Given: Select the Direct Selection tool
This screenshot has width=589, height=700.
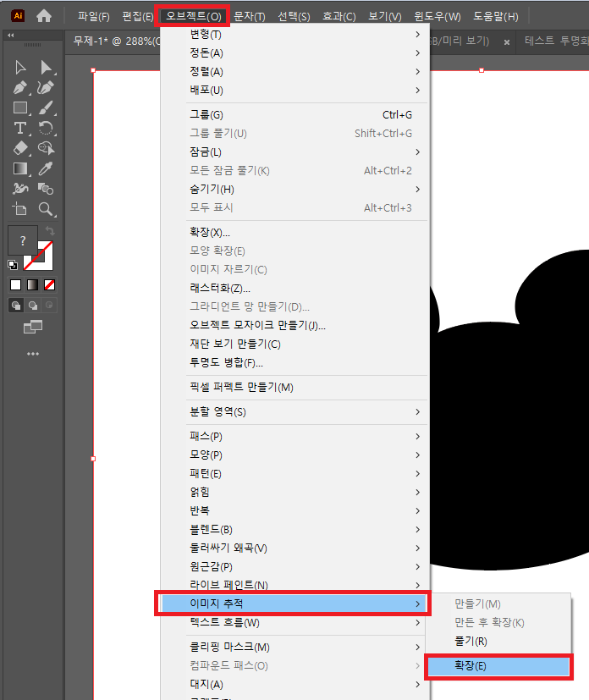Looking at the screenshot, I should tap(46, 68).
